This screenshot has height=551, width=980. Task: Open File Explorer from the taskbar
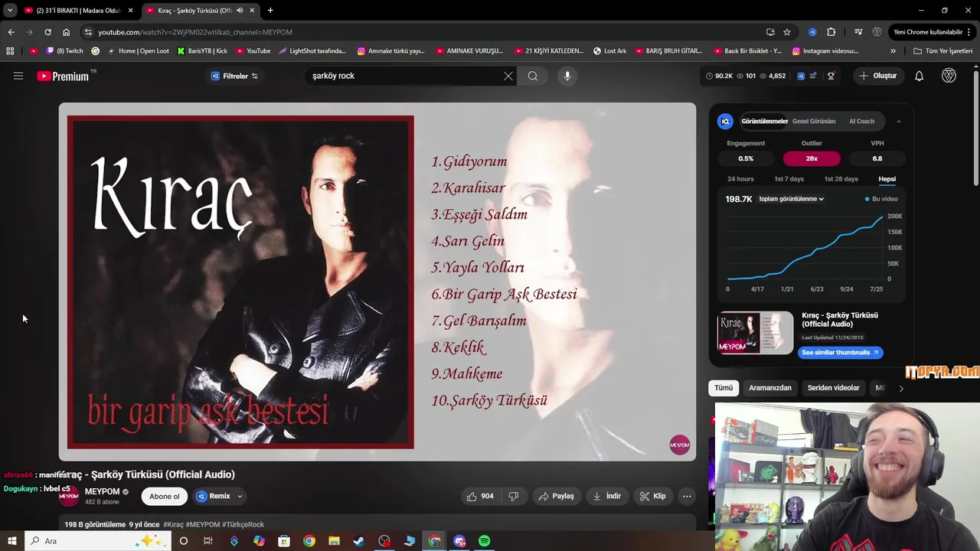click(x=334, y=541)
